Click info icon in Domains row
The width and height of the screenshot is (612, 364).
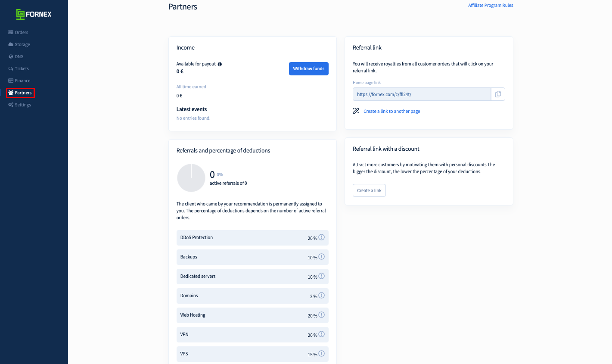pyautogui.click(x=321, y=296)
